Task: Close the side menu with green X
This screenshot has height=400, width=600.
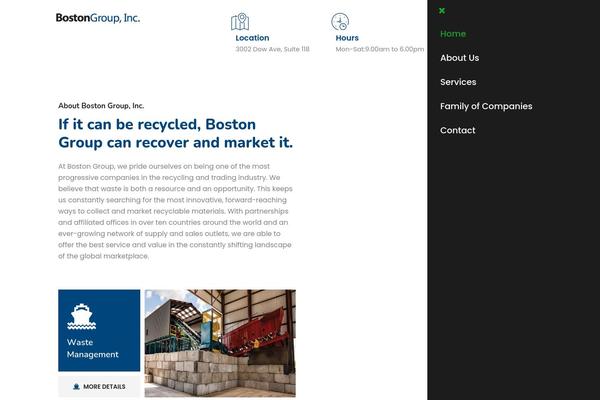Action: coord(442,11)
